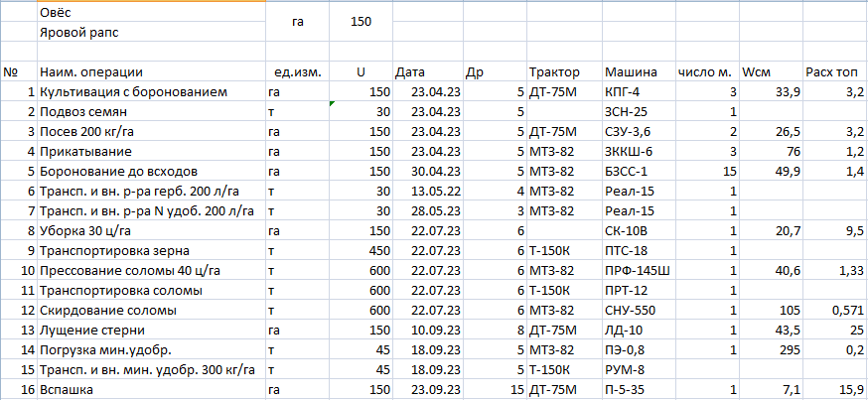868x400 pixels.
Task: Click date cell '10.09.23'
Action: click(x=427, y=331)
